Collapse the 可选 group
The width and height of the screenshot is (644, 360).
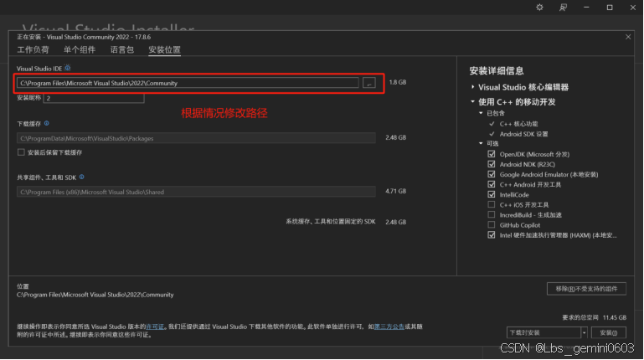481,143
